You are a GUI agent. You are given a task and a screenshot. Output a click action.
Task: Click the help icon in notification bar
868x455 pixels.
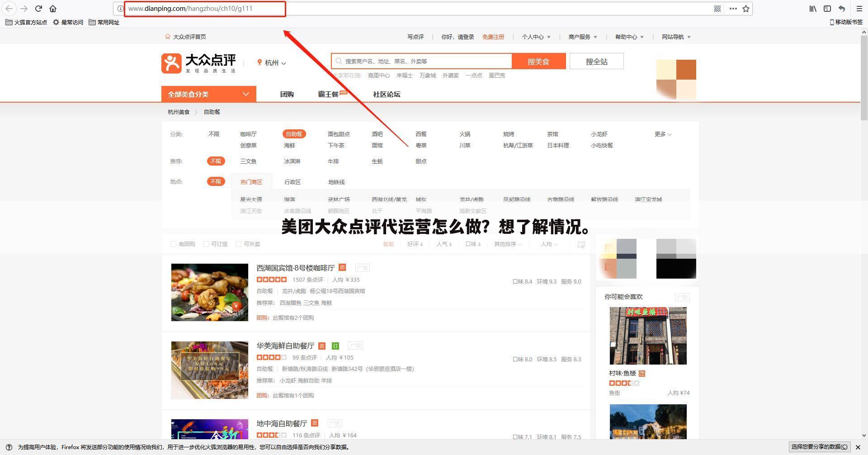tap(9, 447)
